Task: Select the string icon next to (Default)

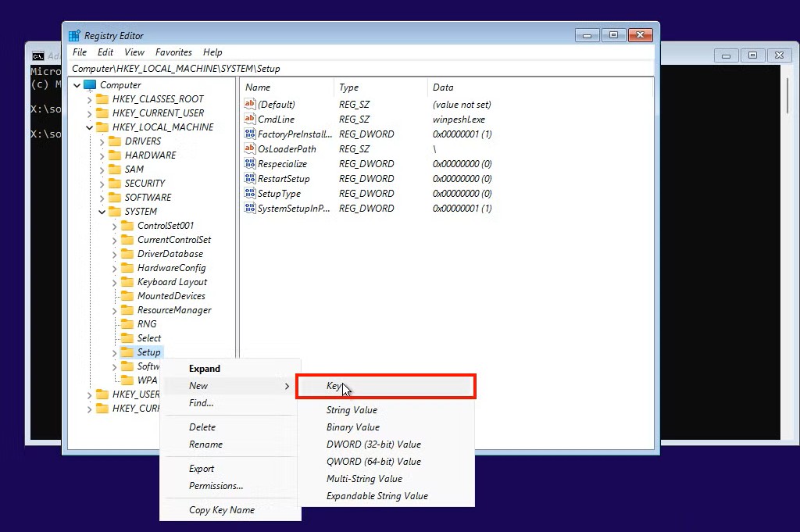Action: 252,104
